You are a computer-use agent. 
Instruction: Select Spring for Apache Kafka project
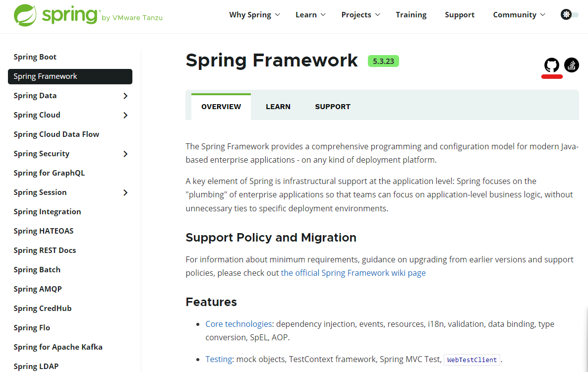coord(58,347)
